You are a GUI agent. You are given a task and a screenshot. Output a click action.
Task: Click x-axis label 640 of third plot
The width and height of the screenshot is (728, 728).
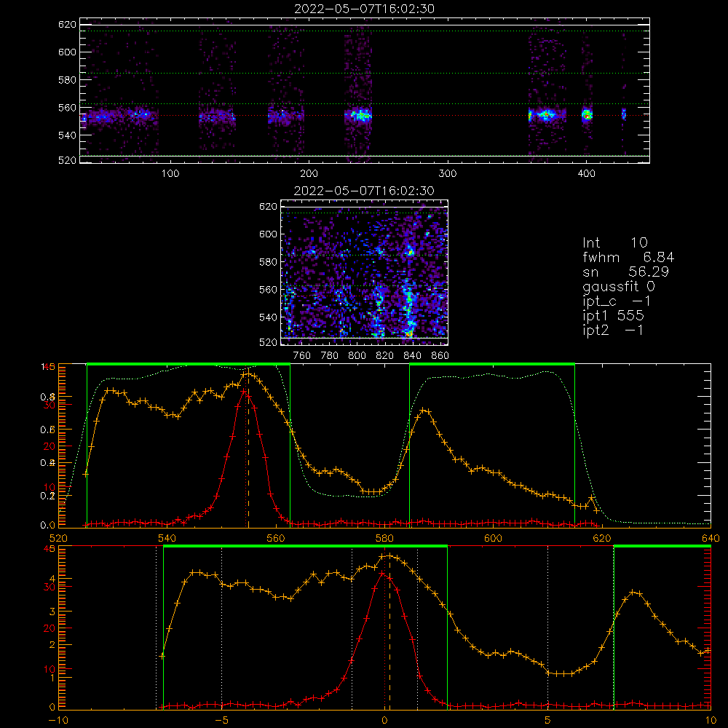tap(711, 538)
